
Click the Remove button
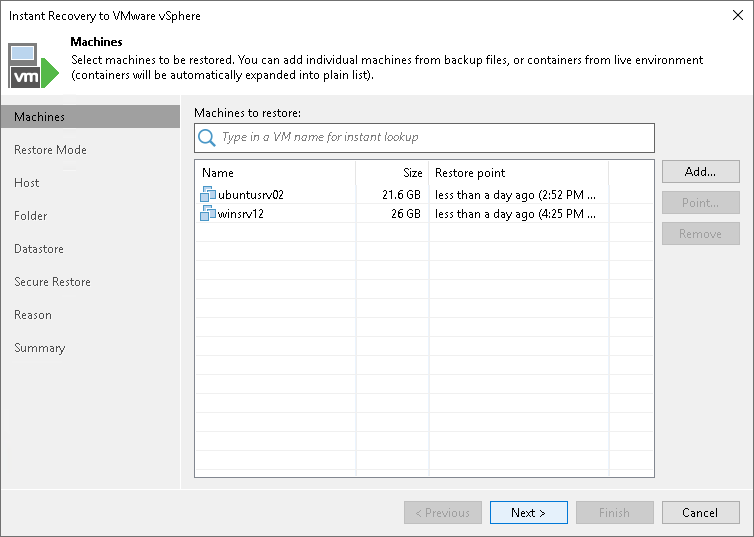701,234
